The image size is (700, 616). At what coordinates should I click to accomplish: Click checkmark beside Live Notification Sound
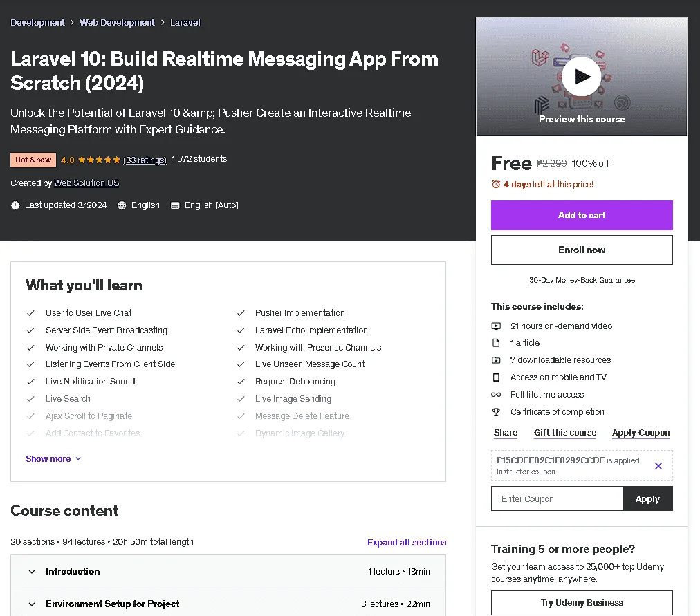(30, 382)
